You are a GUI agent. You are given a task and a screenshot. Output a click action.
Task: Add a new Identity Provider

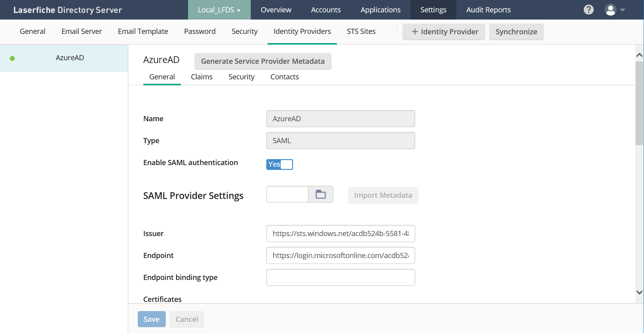tap(444, 32)
